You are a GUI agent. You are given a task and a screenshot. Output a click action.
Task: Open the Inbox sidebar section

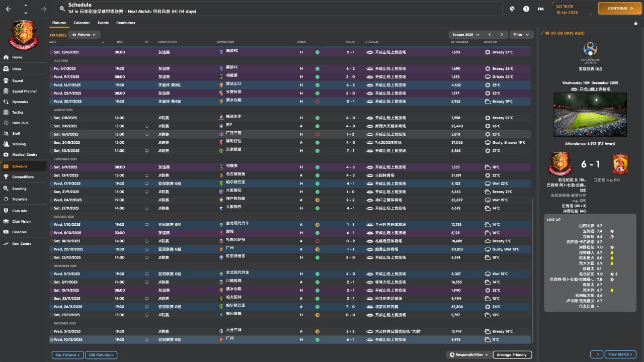point(17,69)
